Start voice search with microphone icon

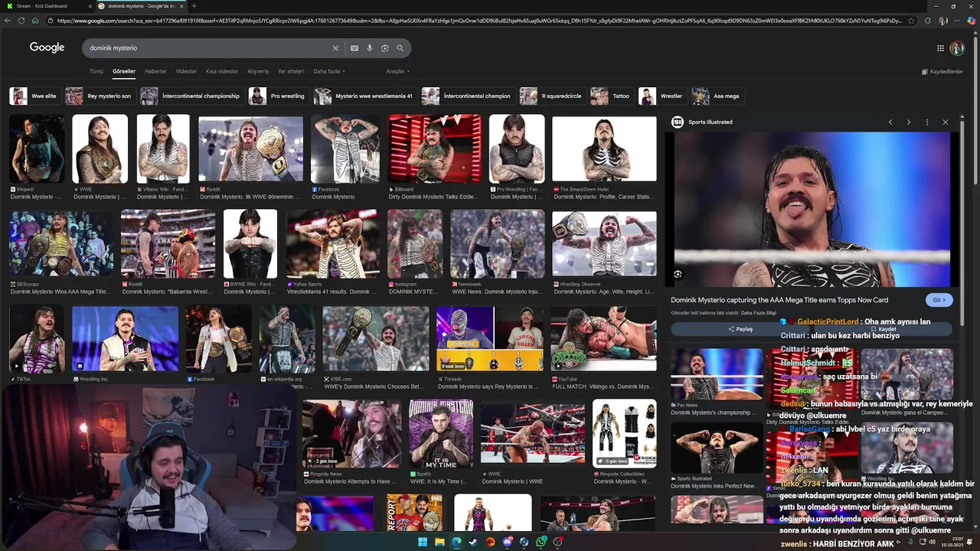[x=370, y=48]
